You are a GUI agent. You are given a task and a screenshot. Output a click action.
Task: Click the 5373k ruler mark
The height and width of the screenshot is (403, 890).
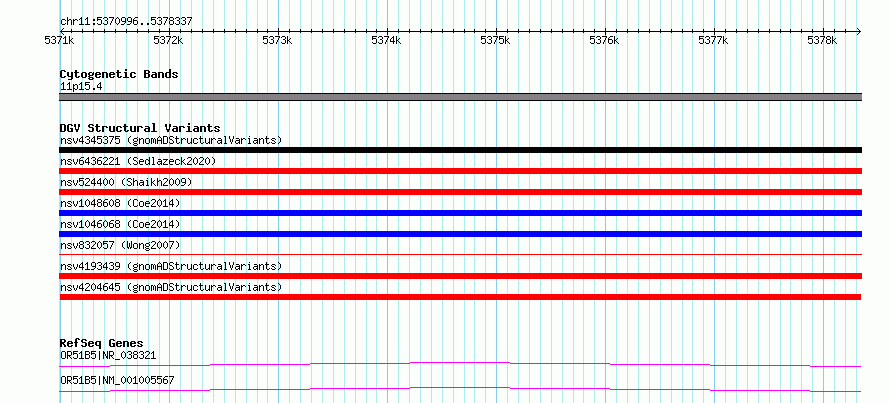point(278,41)
